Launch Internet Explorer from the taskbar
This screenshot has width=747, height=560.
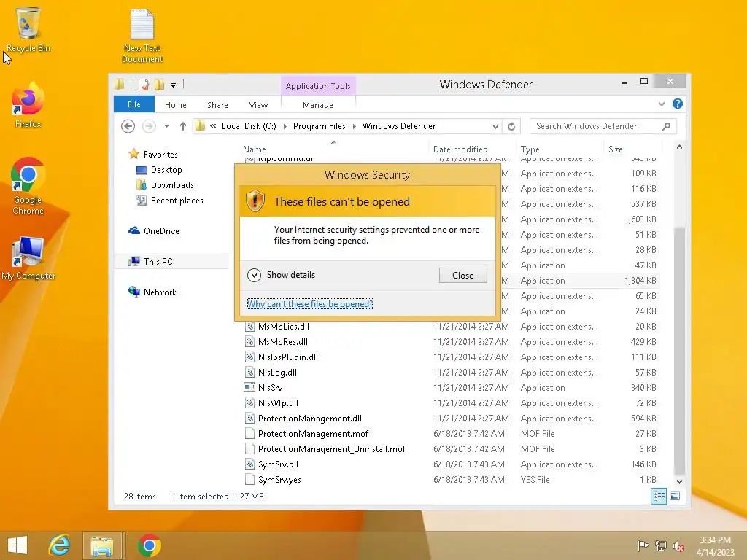[x=60, y=545]
